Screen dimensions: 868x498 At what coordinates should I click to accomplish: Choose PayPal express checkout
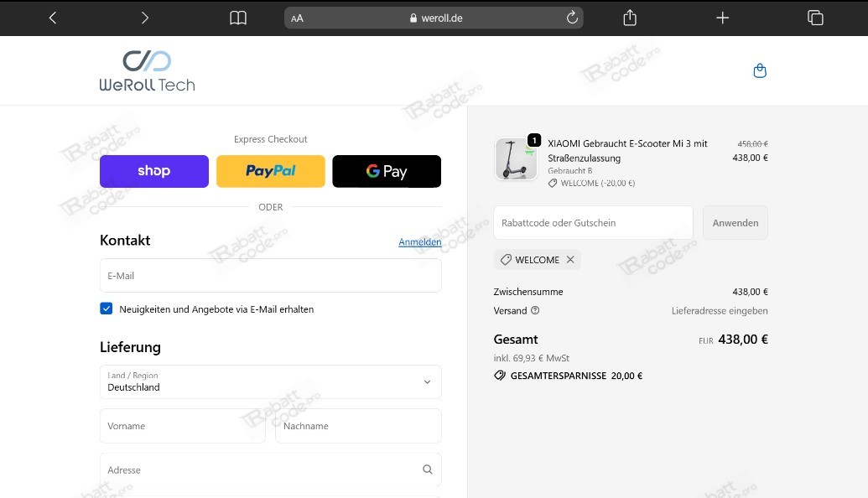[270, 171]
